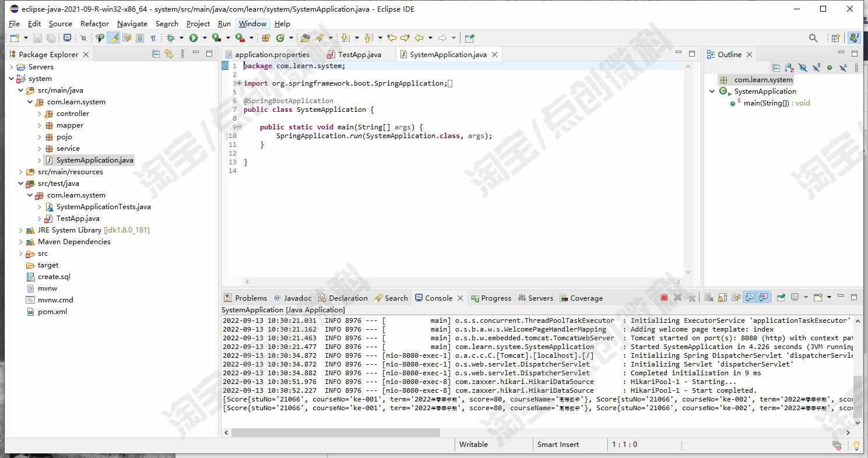Click the Console horizontal scrollbar

tap(335, 432)
